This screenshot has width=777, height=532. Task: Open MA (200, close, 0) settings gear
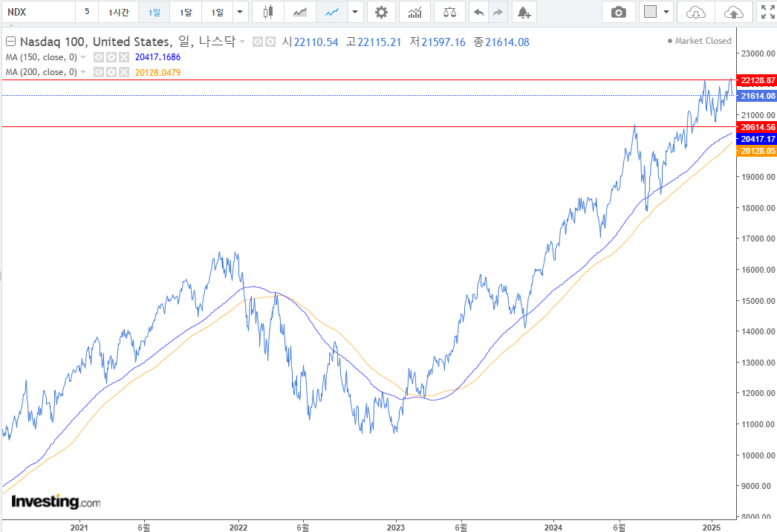click(x=111, y=72)
